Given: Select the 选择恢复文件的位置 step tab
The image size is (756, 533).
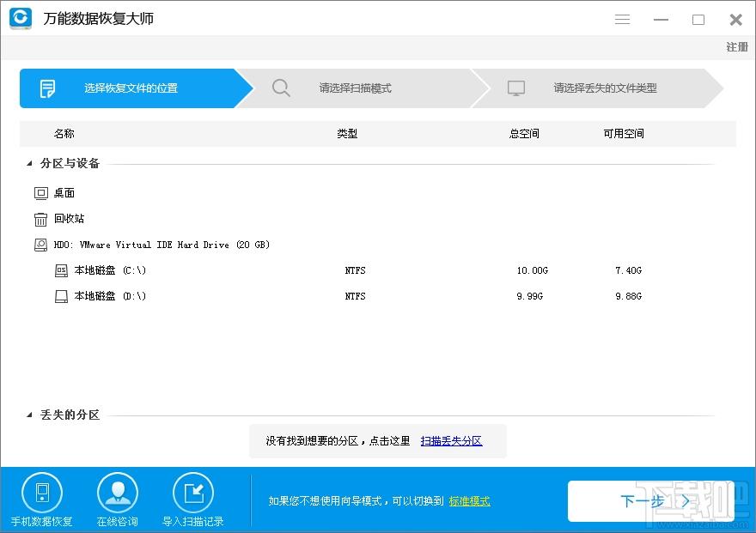Looking at the screenshot, I should [x=136, y=88].
